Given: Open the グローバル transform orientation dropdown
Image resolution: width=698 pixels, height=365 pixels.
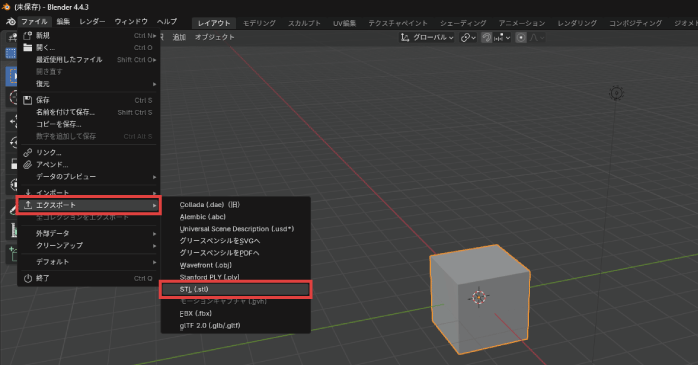Looking at the screenshot, I should click(427, 38).
